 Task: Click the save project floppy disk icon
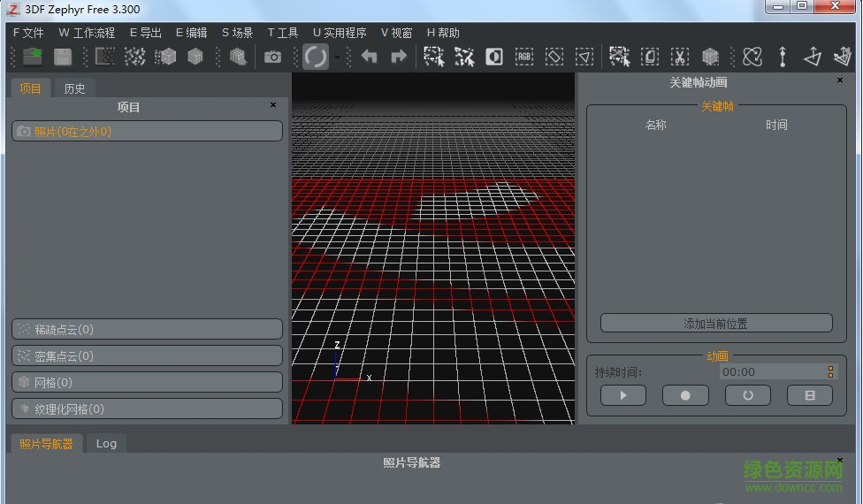(x=63, y=57)
